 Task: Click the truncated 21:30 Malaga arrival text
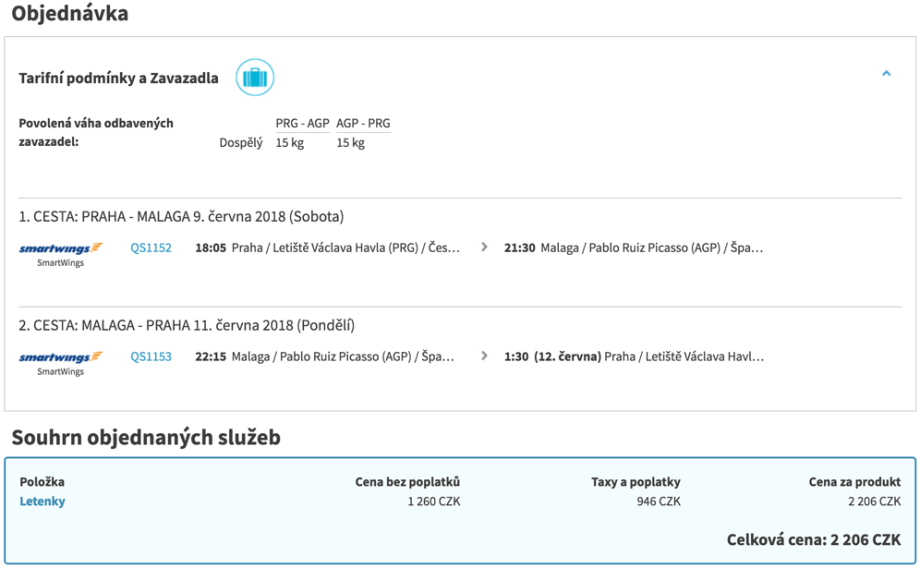(x=634, y=248)
